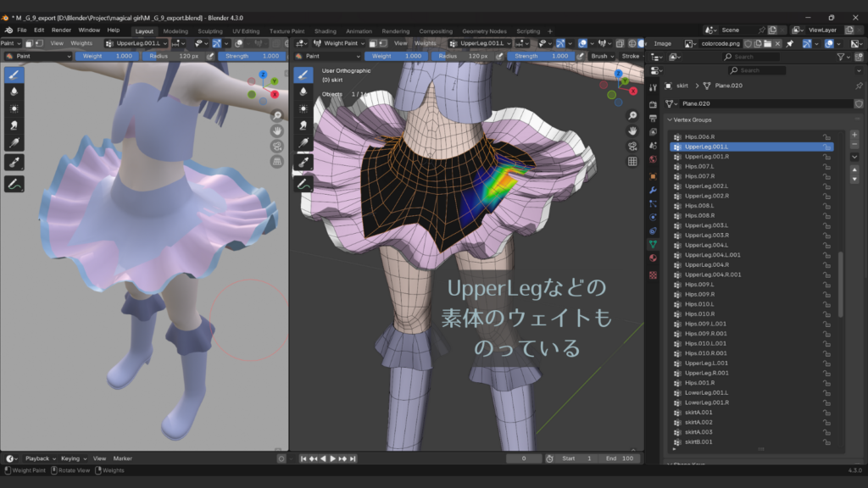Add a new vertex group with plus
The height and width of the screenshot is (488, 868).
(854, 135)
